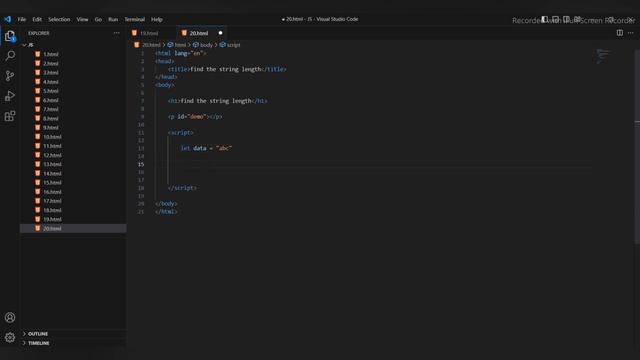The image size is (640, 360).
Task: Open 7.html in the Explorer
Action: pos(73,109)
